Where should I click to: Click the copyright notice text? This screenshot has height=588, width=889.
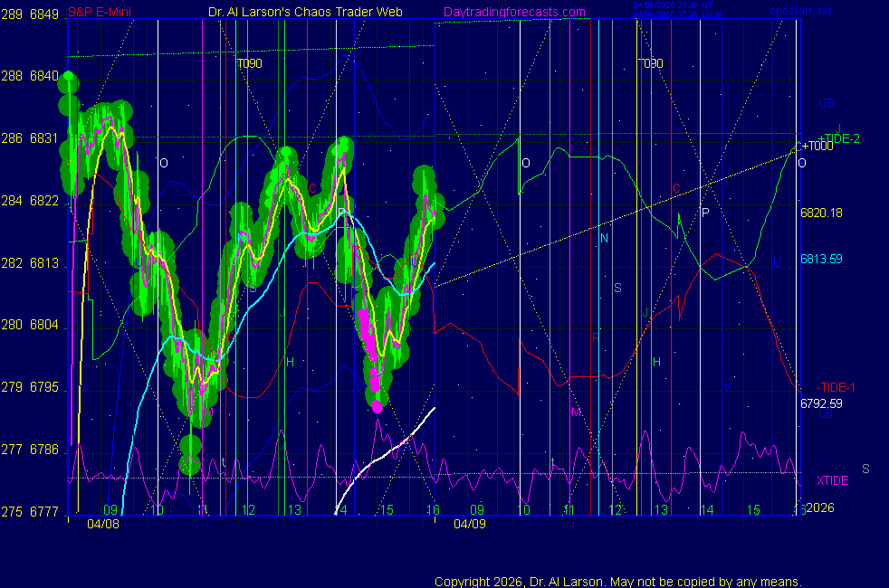pyautogui.click(x=618, y=581)
